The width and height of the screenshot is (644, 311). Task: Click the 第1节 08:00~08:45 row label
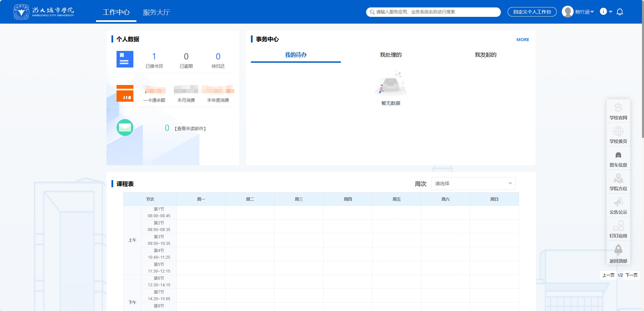pos(159,213)
